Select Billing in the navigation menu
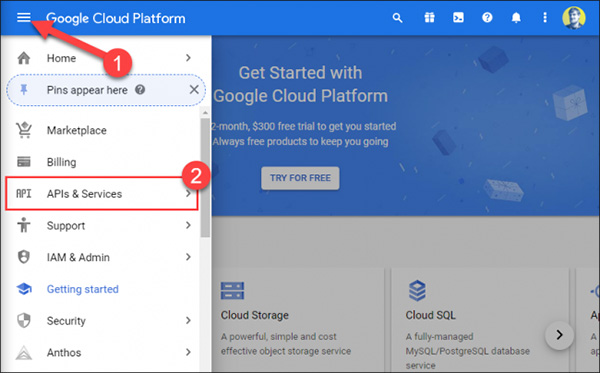 tap(61, 162)
